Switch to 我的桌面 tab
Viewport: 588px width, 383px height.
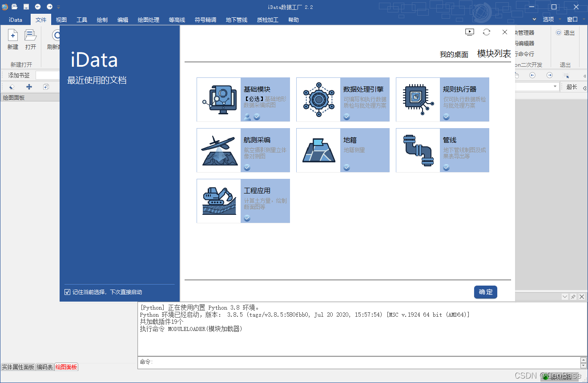pyautogui.click(x=454, y=55)
